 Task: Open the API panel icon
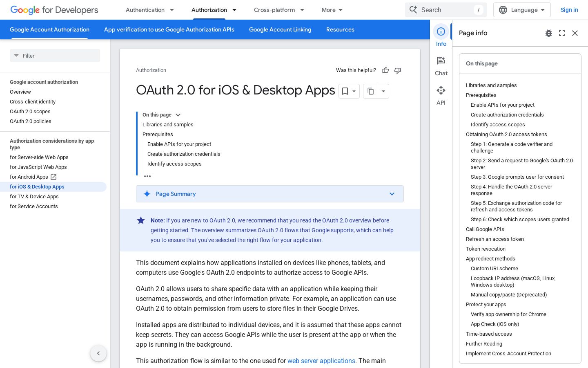(441, 90)
